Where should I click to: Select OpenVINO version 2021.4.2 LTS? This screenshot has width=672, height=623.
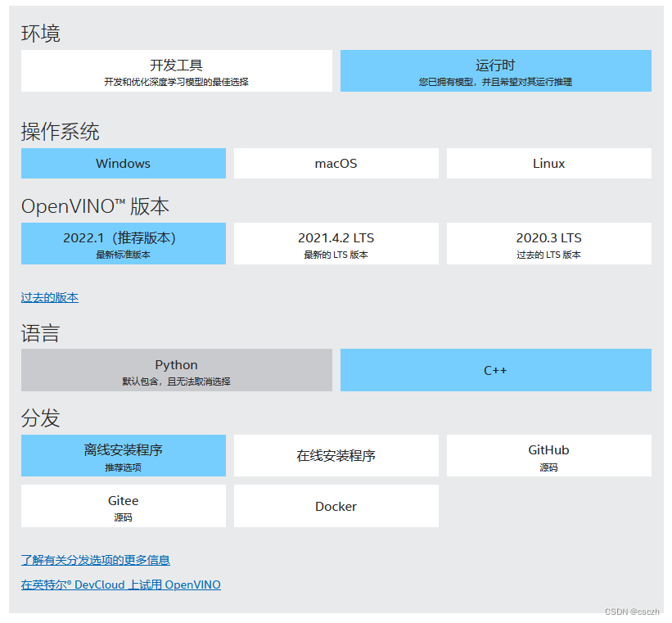336,243
